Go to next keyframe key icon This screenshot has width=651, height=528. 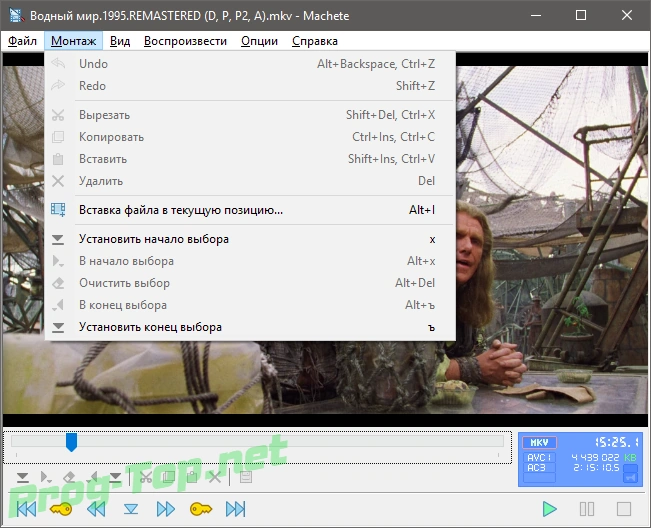click(x=201, y=509)
